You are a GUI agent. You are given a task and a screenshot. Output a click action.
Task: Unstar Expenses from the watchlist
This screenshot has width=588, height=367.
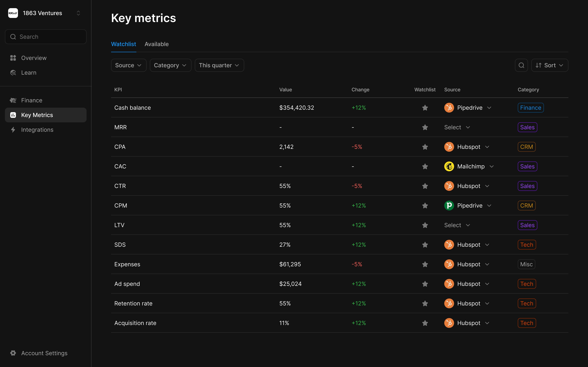pyautogui.click(x=425, y=264)
